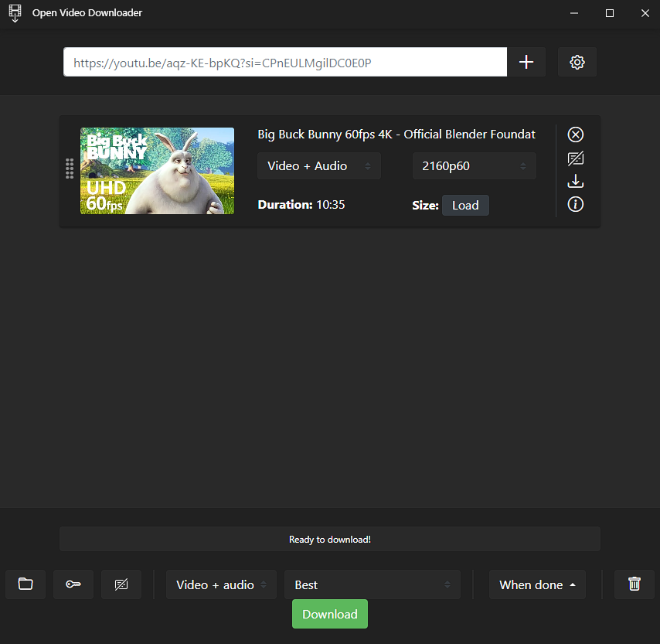Click the 'Ready to download!' status bar
Image resolution: width=660 pixels, height=644 pixels.
pos(330,539)
